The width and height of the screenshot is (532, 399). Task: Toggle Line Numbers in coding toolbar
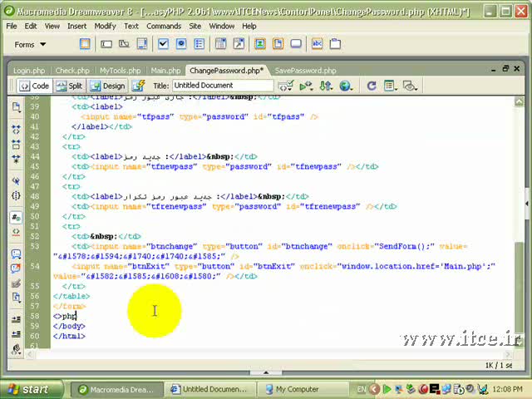click(16, 217)
